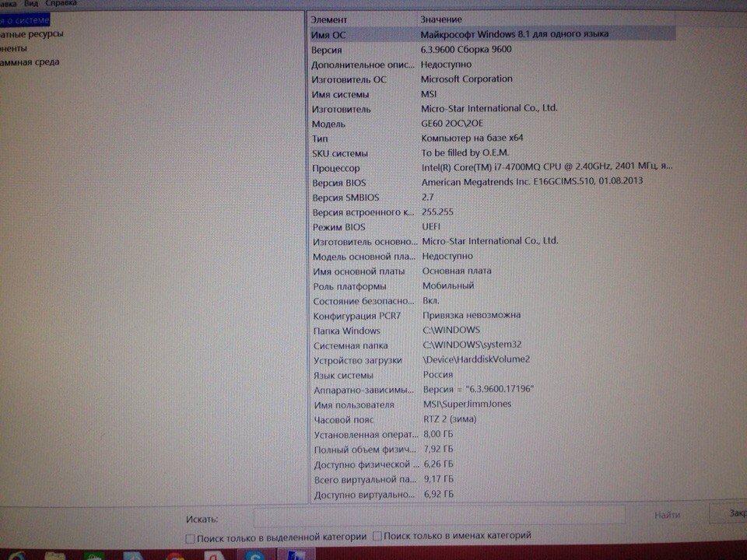Open the Вид menu

coord(31,3)
